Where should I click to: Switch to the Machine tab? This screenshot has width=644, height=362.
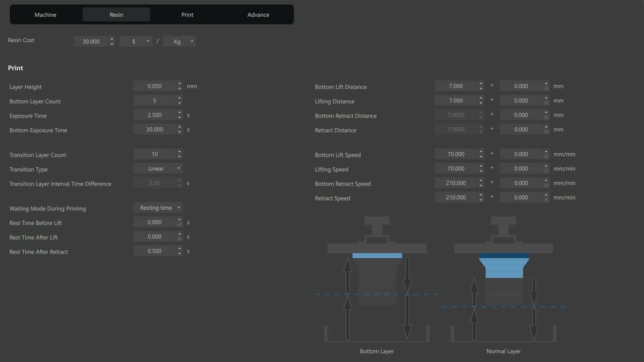tap(45, 14)
